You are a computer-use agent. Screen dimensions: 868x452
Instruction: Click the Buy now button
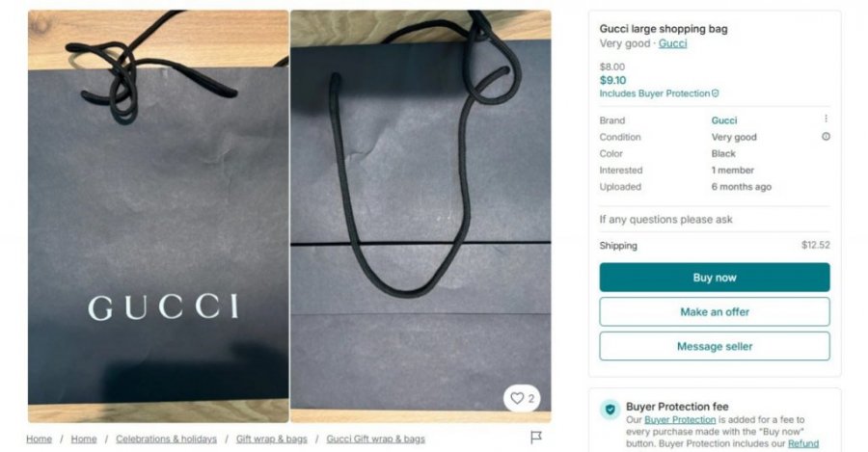point(714,278)
